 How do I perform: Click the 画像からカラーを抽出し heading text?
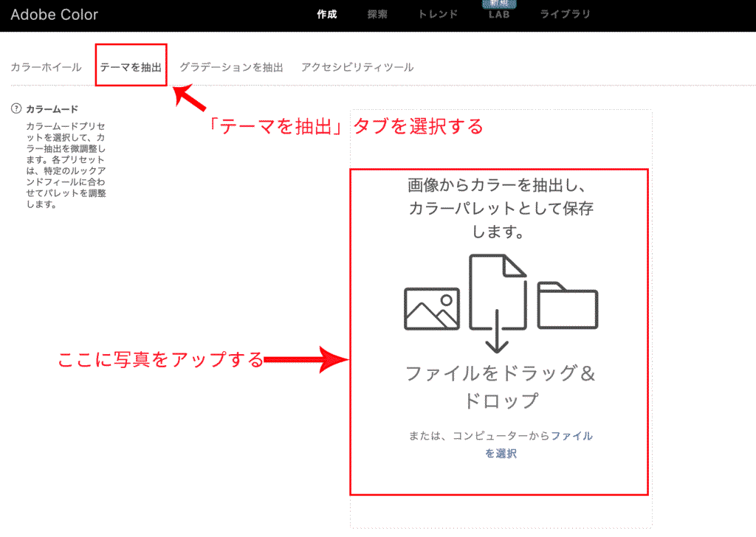coord(501,184)
